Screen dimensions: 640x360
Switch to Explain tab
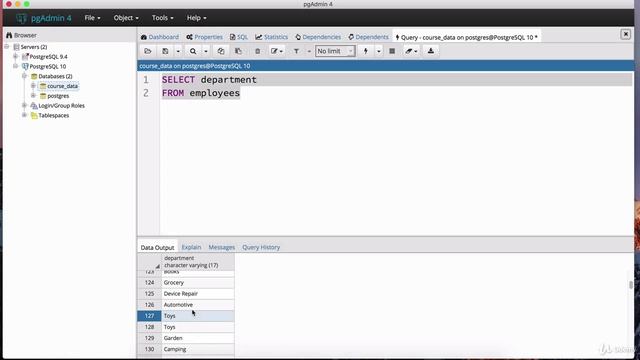191,247
